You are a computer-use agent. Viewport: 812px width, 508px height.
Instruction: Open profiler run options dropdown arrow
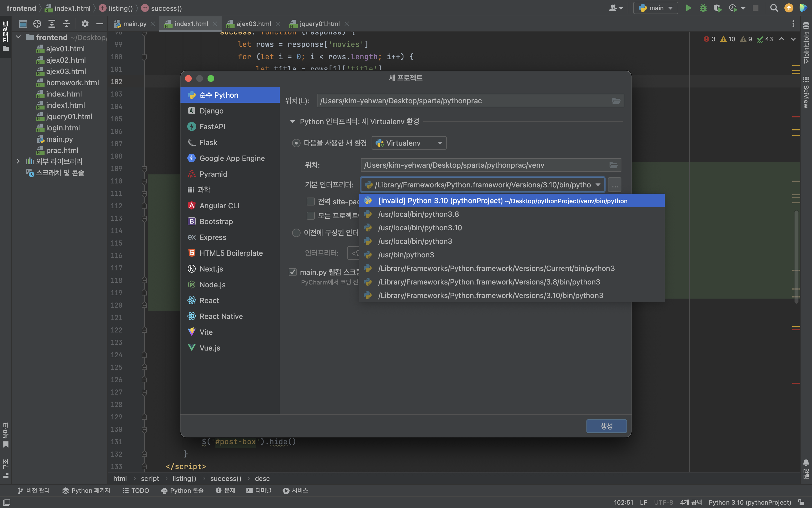click(743, 8)
